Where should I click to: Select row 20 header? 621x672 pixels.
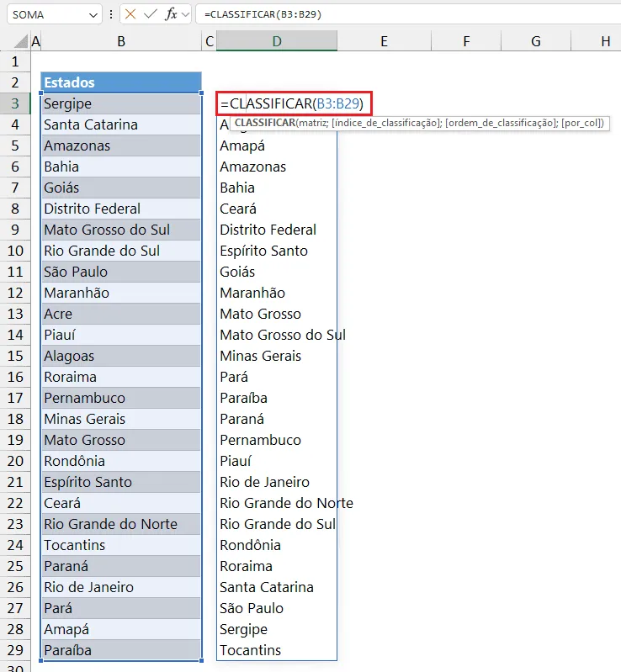pos(15,461)
